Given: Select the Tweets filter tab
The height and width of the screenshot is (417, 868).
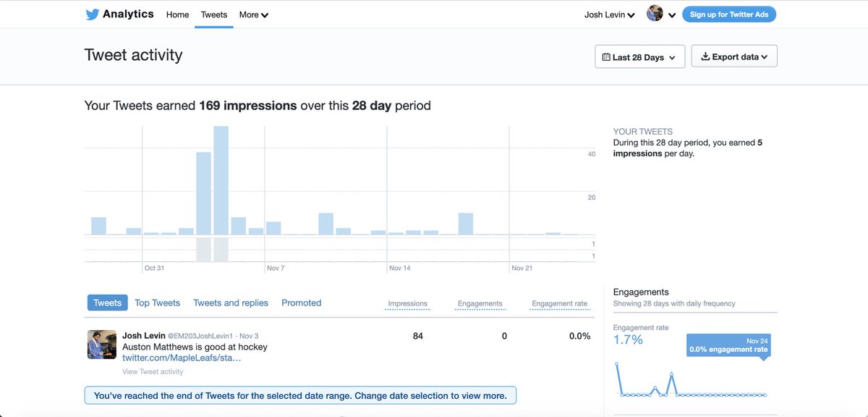Looking at the screenshot, I should point(107,303).
